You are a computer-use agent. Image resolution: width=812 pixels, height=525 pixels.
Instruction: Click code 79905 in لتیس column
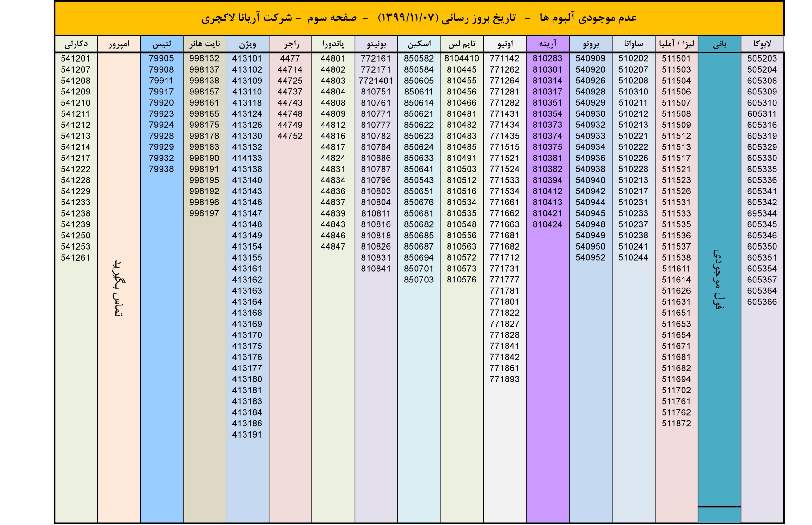coord(161,58)
